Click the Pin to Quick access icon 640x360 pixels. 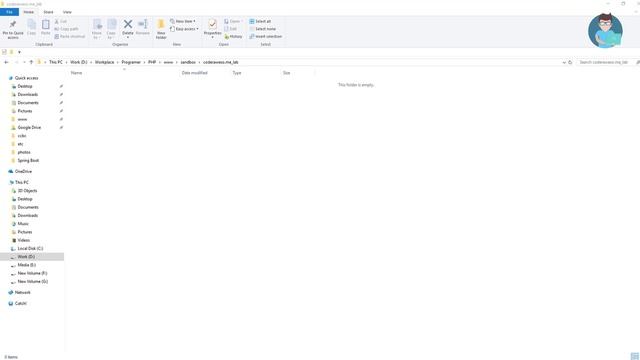[13, 24]
